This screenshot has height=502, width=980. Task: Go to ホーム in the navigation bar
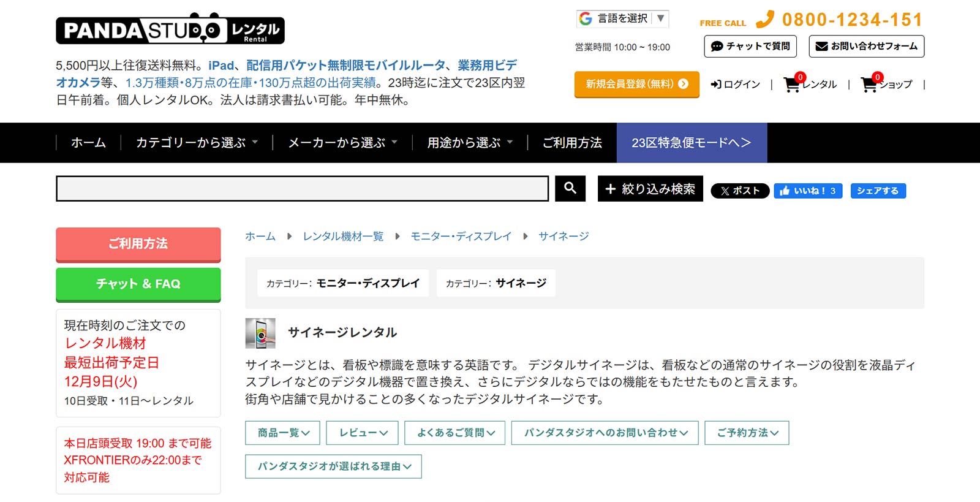pos(88,143)
